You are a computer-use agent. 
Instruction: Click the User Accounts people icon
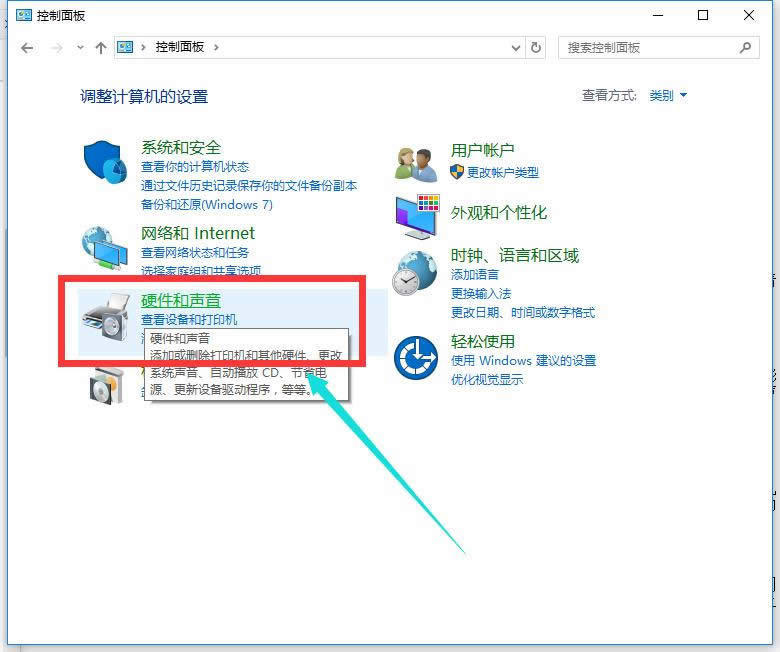tap(416, 162)
